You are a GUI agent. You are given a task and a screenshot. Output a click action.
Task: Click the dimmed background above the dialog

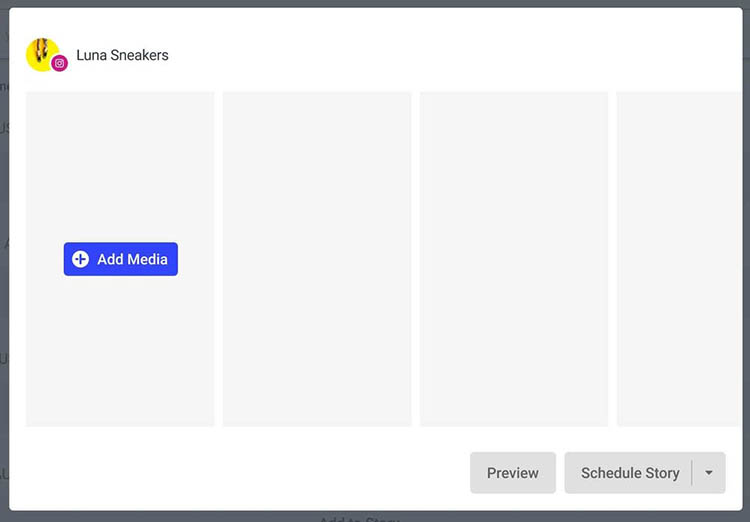[x=375, y=3]
